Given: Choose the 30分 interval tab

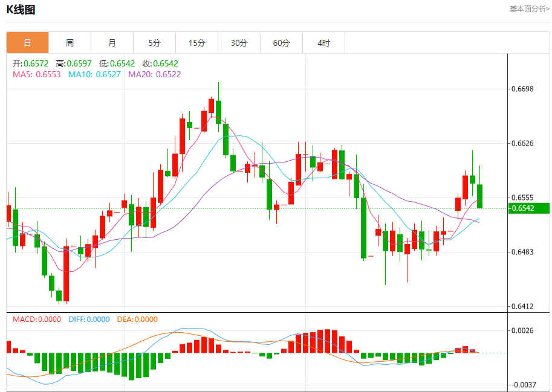Looking at the screenshot, I should tap(239, 43).
